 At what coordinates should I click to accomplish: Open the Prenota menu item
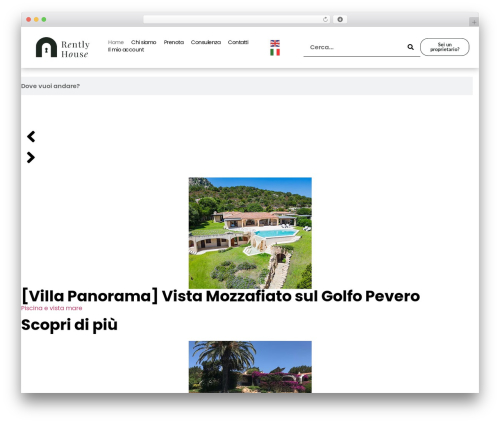coord(174,42)
